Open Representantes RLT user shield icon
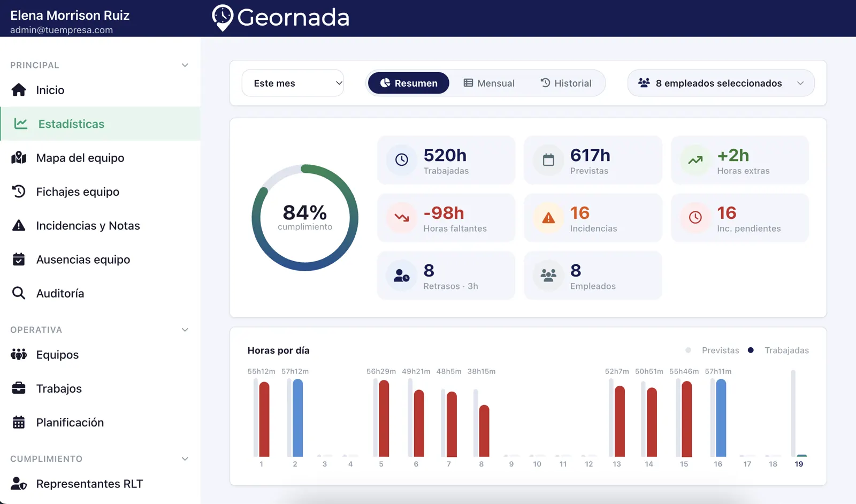856x504 pixels. pos(19,484)
